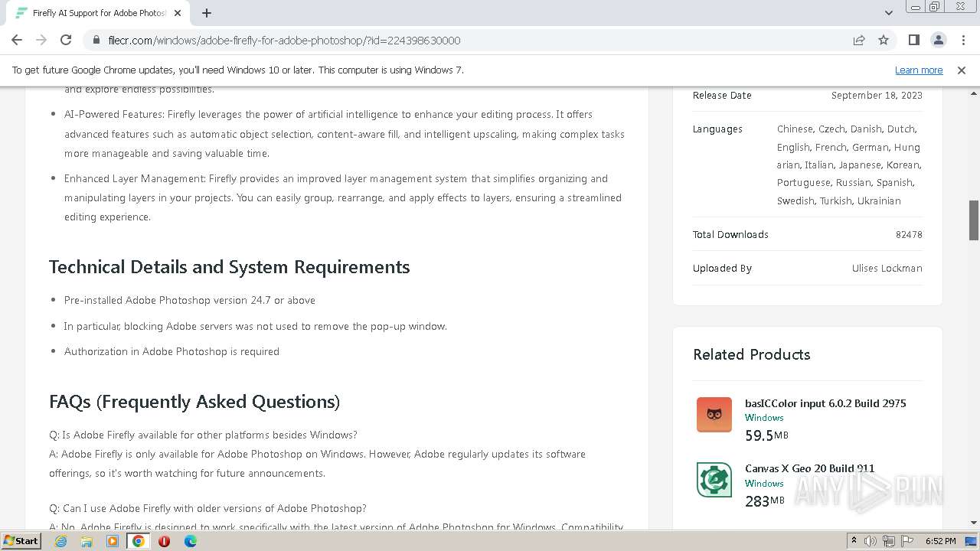Click the page vertical scrollbar thumb
Viewport: 980px width, 551px height.
pos(974,220)
